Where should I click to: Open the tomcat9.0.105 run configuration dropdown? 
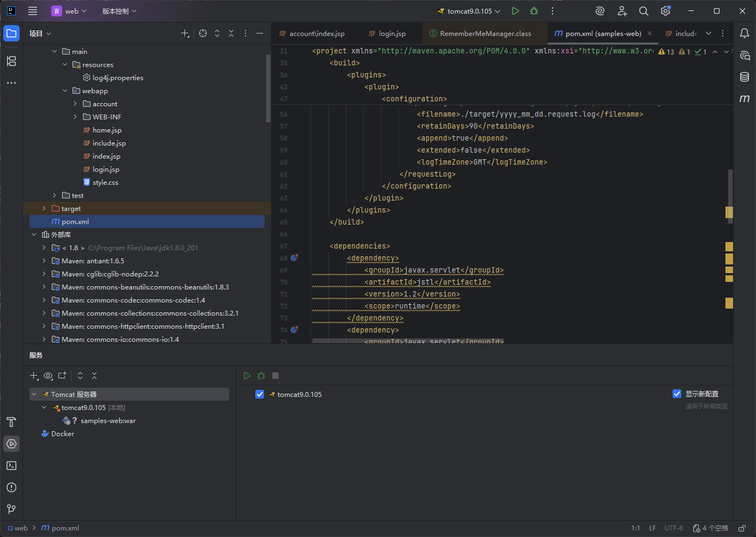point(469,11)
